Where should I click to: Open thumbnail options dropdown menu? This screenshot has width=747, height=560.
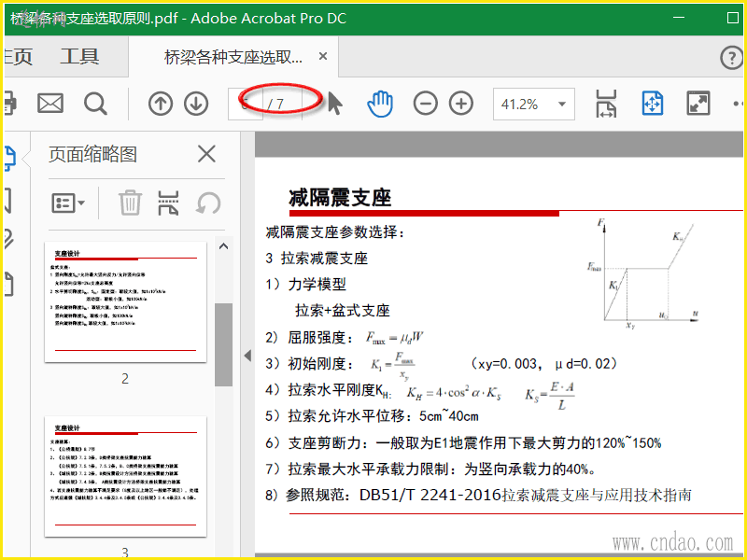[68, 203]
